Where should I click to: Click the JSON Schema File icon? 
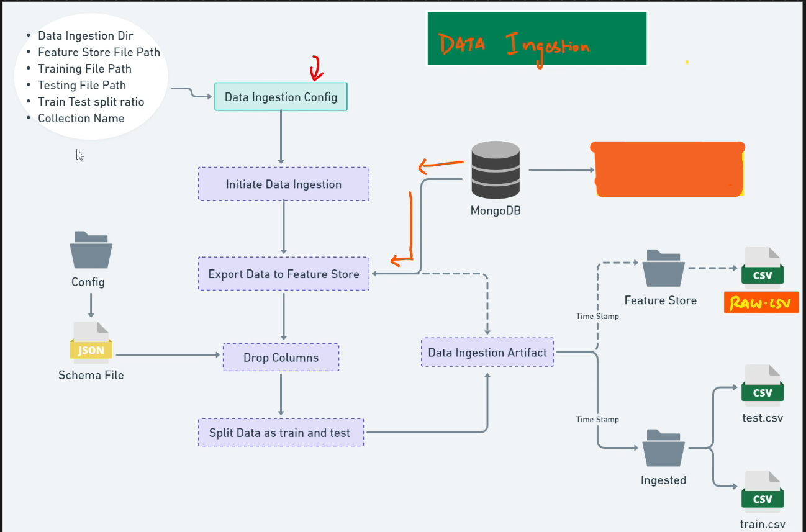point(91,343)
